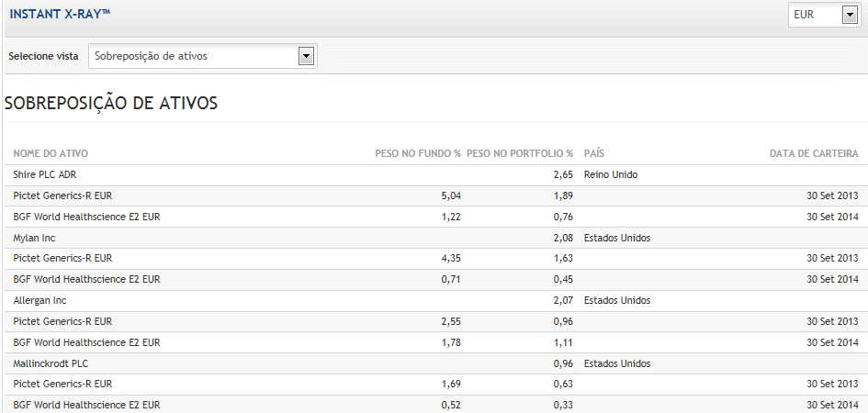
Task: Click the Allergan Inc asset name
Action: pyautogui.click(x=39, y=300)
